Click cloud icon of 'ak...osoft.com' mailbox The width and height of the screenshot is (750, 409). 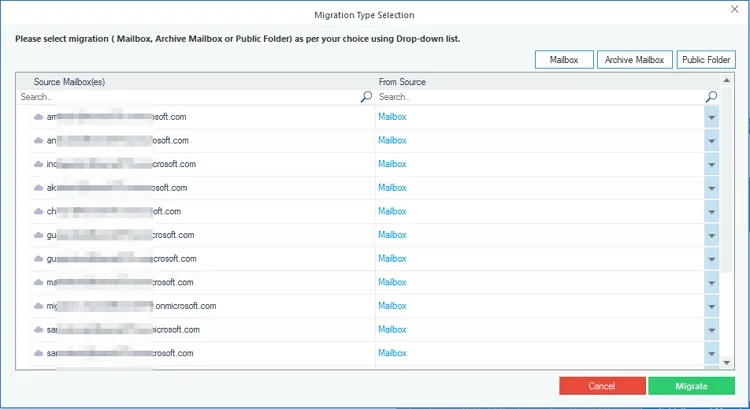[x=38, y=188]
